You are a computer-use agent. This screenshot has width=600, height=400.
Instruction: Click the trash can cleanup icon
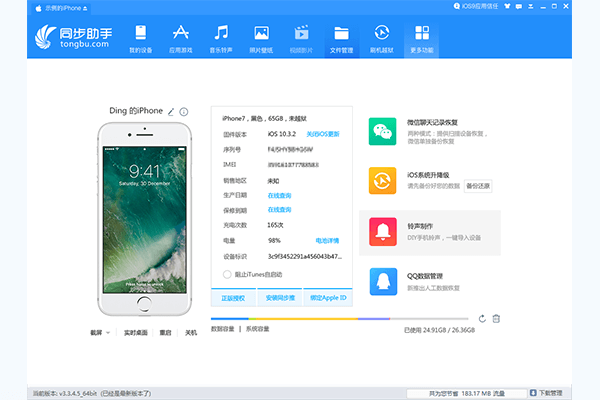pyautogui.click(x=496, y=318)
